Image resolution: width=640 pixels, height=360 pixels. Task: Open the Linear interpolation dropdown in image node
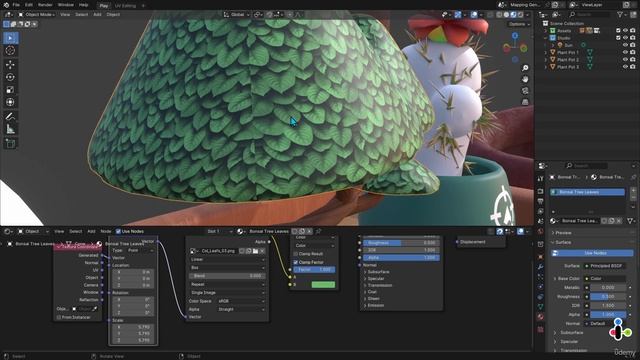point(227,260)
